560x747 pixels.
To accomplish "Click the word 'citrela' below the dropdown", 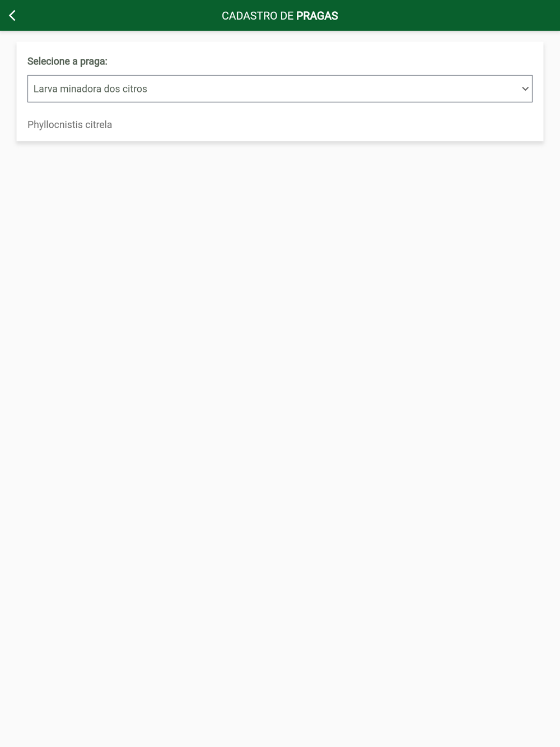I will pyautogui.click(x=99, y=125).
